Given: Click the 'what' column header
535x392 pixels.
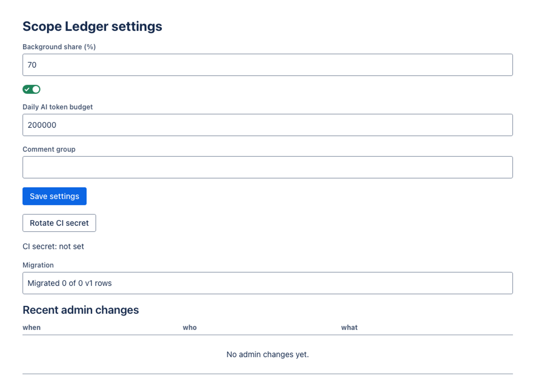Looking at the screenshot, I should point(350,327).
